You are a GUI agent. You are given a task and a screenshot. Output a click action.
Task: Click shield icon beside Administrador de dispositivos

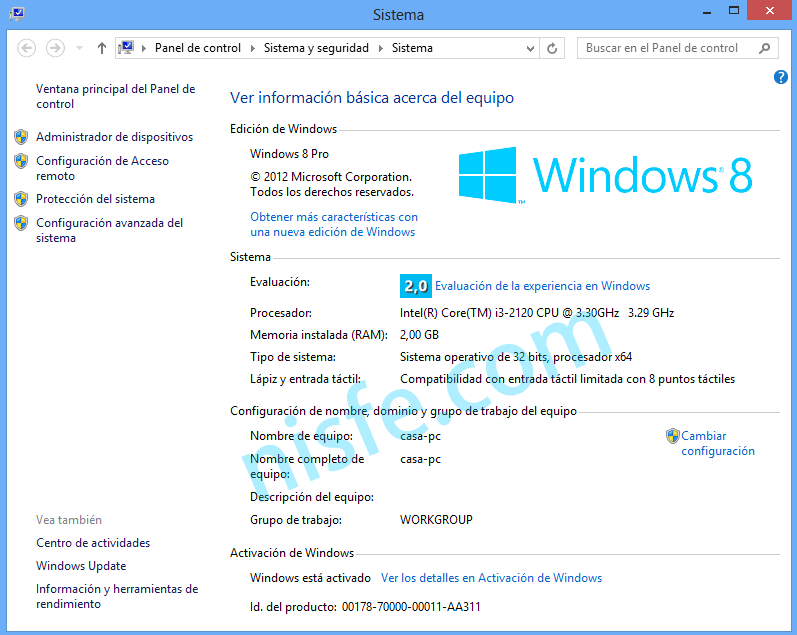pos(21,137)
